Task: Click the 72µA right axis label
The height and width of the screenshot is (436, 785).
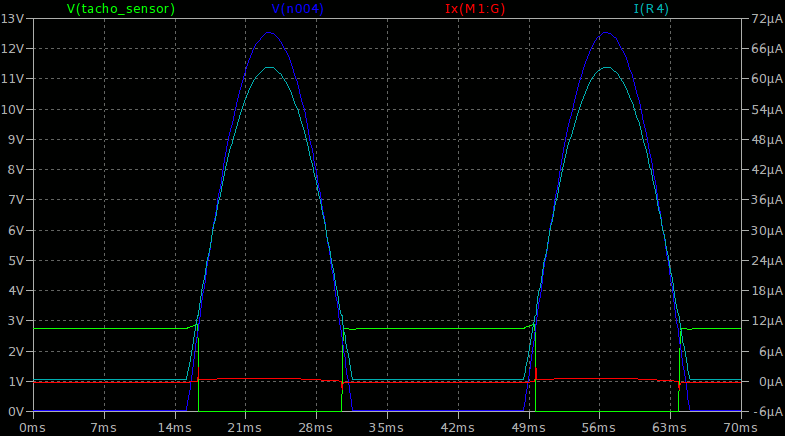Action: [x=767, y=19]
